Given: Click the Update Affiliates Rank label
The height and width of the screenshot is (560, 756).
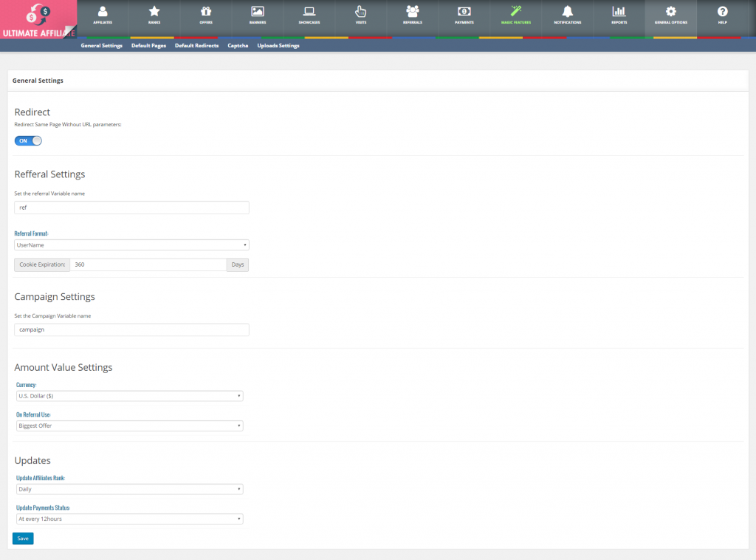Looking at the screenshot, I should point(41,478).
